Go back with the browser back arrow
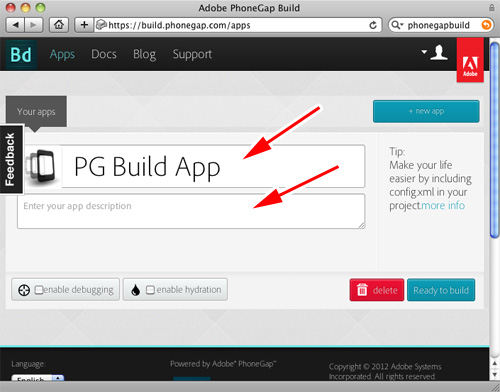The height and width of the screenshot is (392, 500). click(16, 25)
